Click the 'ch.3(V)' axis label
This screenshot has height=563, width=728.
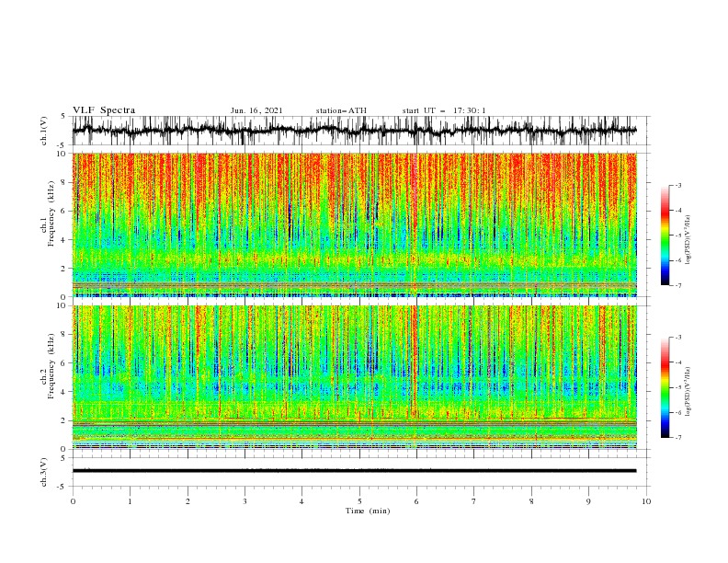pyautogui.click(x=44, y=472)
